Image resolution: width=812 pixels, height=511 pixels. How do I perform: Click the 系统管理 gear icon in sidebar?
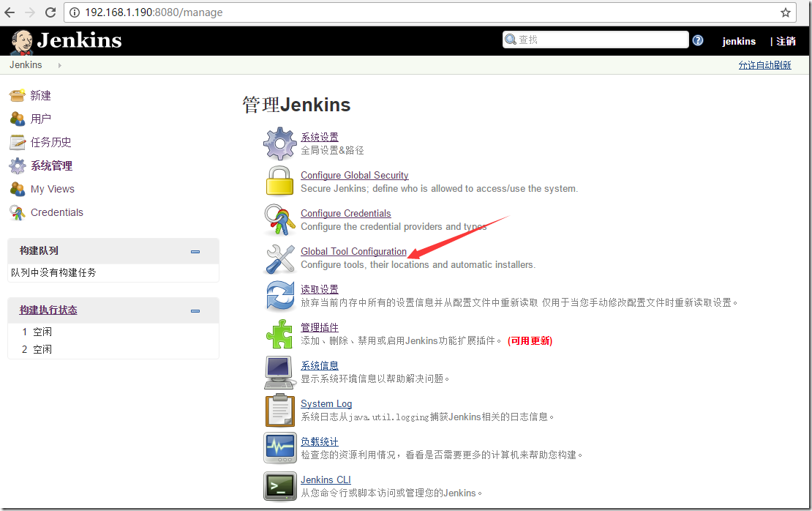coord(17,165)
